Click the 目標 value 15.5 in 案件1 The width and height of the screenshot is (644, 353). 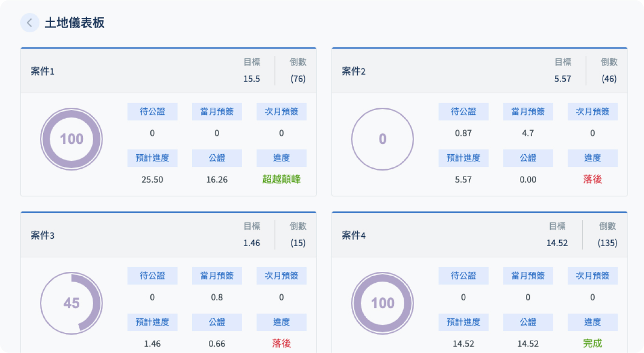pos(252,79)
